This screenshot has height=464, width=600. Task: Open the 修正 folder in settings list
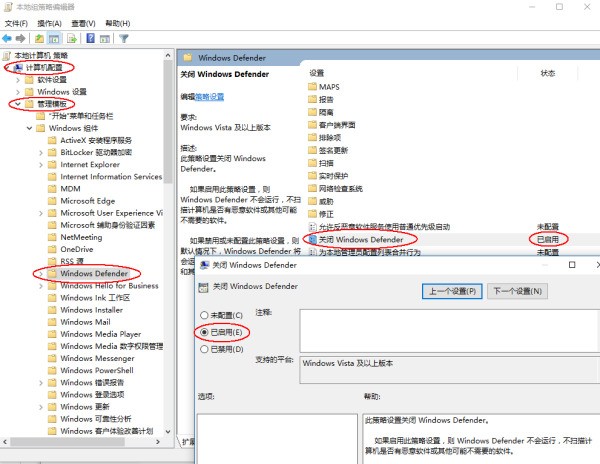click(321, 214)
